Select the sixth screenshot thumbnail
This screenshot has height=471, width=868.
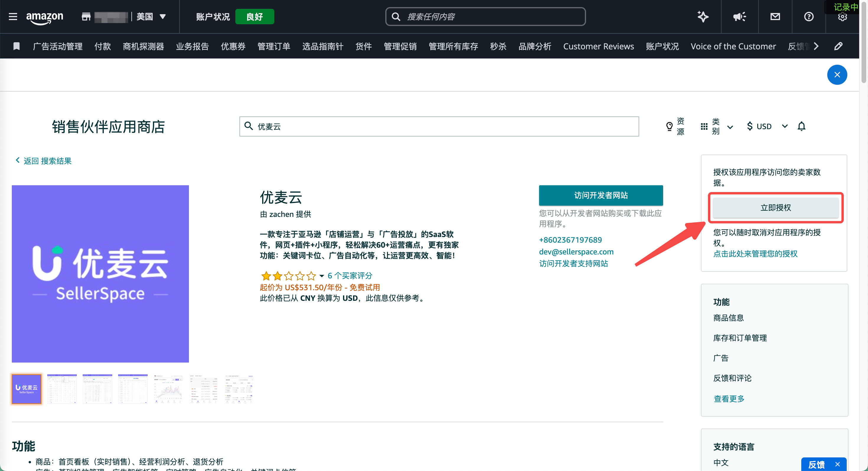tap(203, 389)
